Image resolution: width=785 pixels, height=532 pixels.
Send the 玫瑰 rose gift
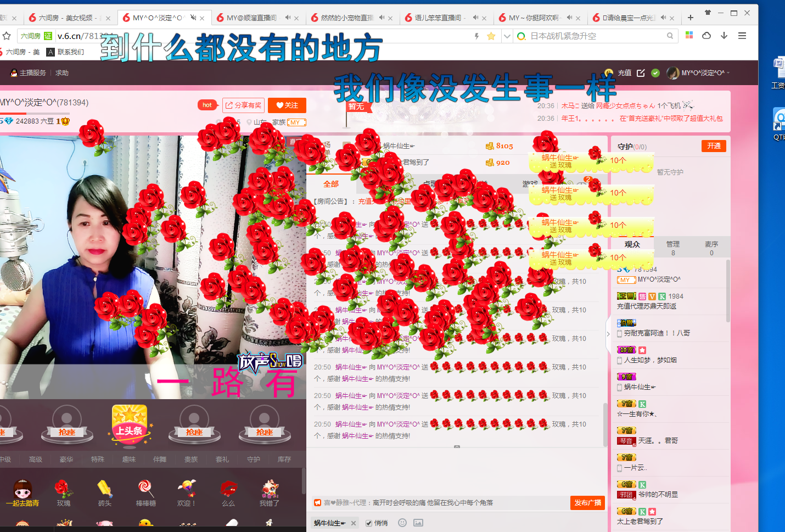64,492
